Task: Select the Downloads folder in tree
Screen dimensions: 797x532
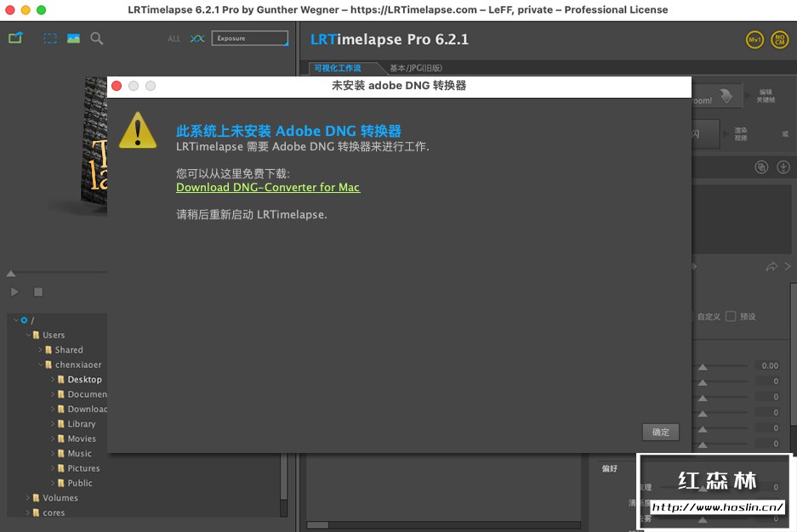Action: (88, 409)
